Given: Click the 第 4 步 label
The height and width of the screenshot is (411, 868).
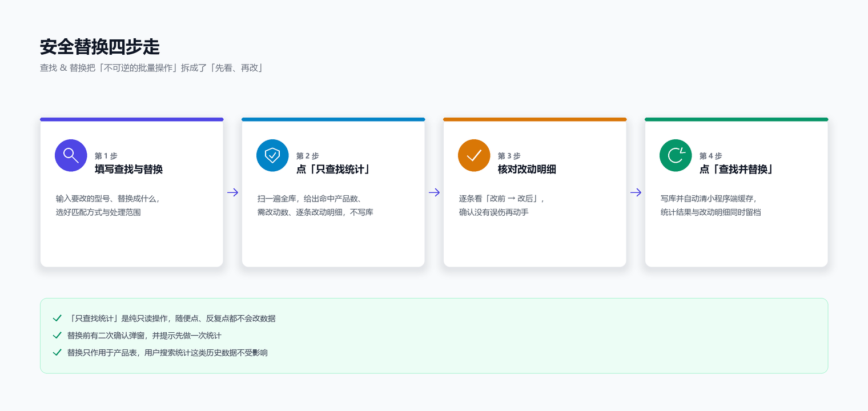Looking at the screenshot, I should [711, 156].
